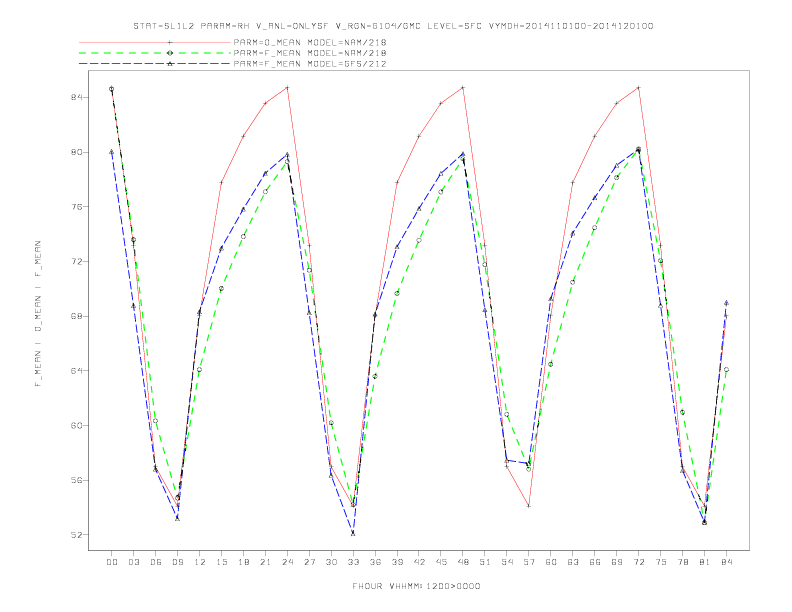The width and height of the screenshot is (792, 612).
Task: Click x-axis forecast hour label 54
Action: click(x=507, y=562)
